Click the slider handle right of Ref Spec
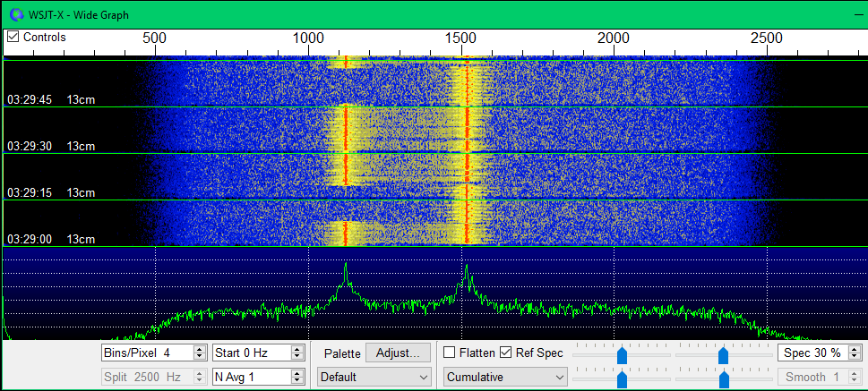This screenshot has height=391, width=868. click(x=622, y=355)
